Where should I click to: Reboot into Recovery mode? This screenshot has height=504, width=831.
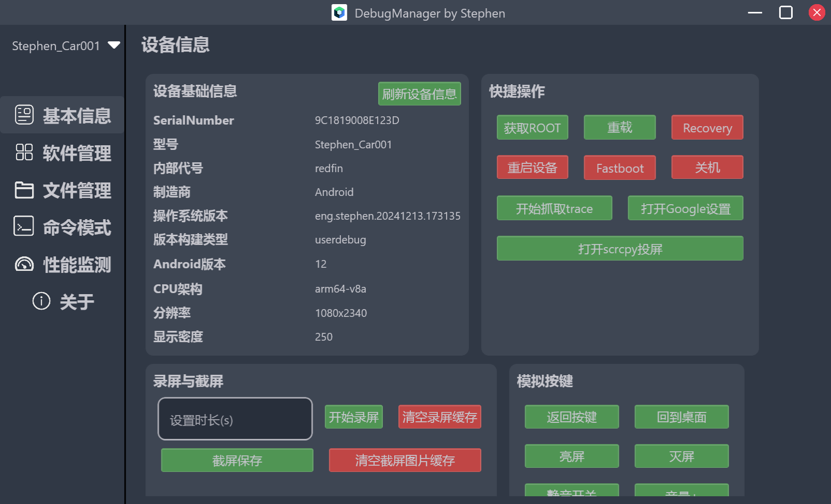click(707, 128)
